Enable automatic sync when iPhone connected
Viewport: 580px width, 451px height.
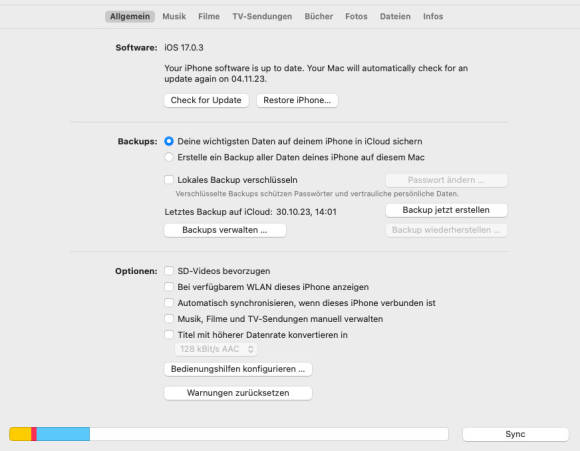click(x=169, y=303)
